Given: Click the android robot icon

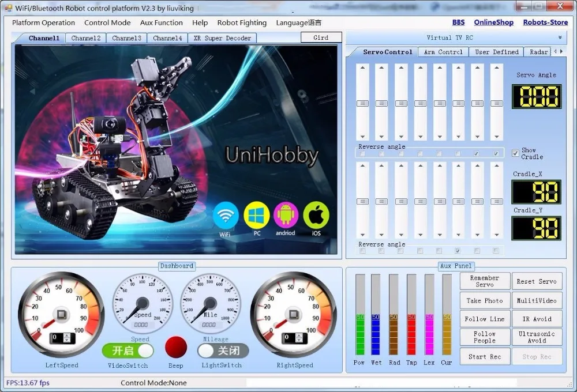Looking at the screenshot, I should pos(286,215).
